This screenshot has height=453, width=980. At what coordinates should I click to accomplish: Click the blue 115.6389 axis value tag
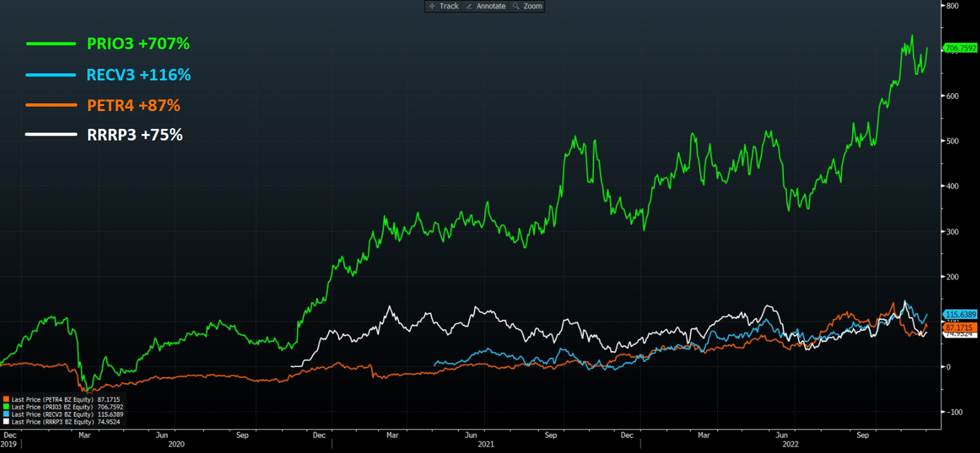tap(960, 314)
